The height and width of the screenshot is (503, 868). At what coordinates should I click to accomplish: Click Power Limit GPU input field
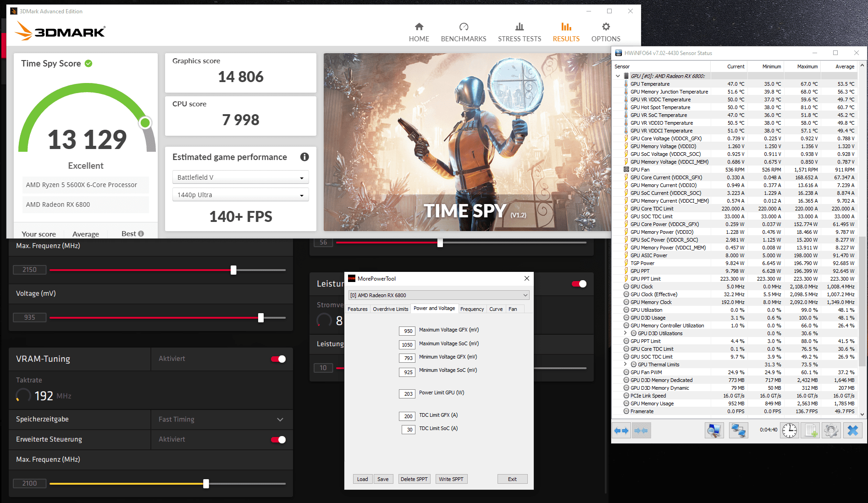407,394
